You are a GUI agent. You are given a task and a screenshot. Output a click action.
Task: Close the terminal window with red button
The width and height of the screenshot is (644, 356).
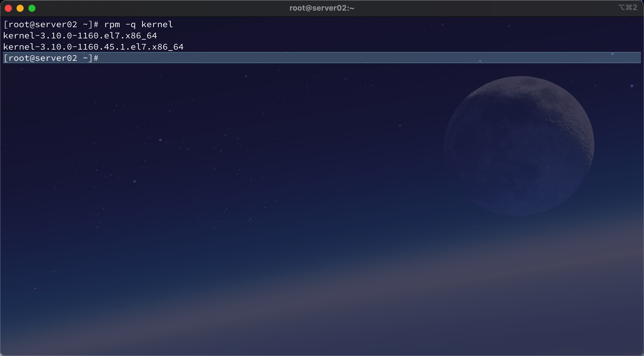[x=8, y=8]
